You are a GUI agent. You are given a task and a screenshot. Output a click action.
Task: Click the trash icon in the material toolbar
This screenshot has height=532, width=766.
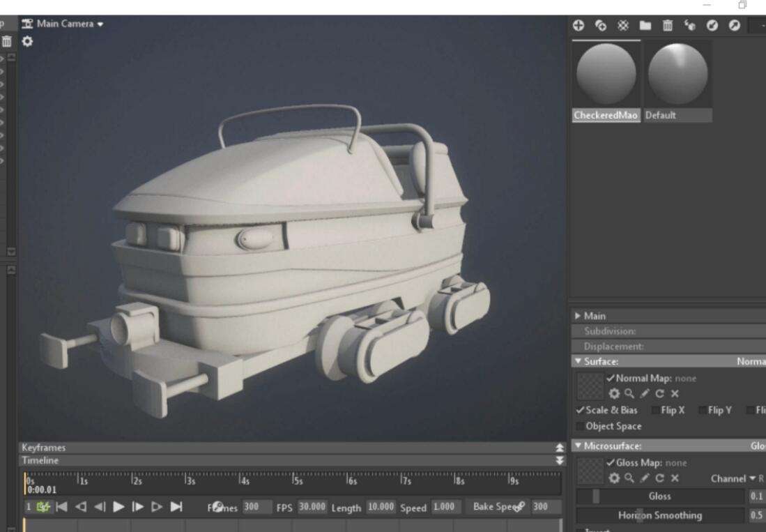pyautogui.click(x=667, y=25)
